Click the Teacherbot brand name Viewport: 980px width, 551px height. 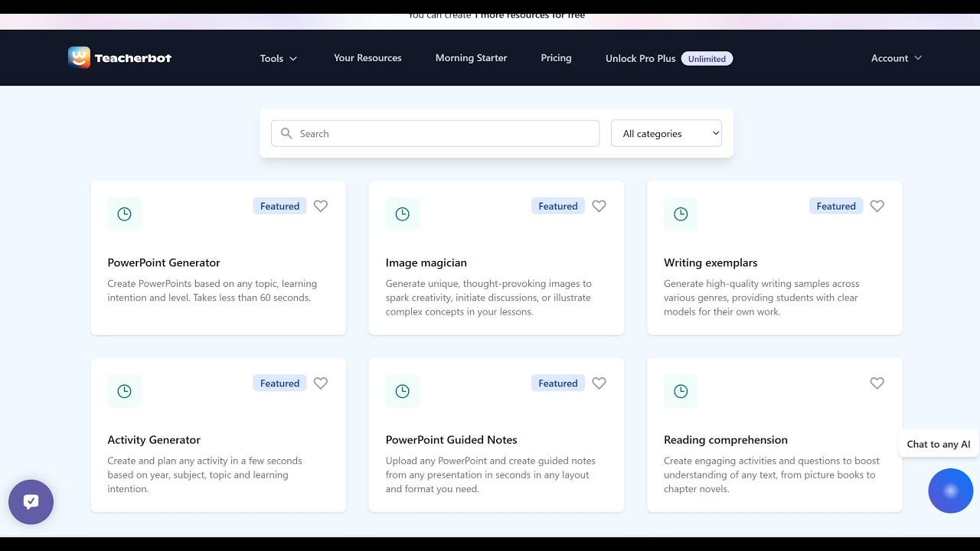coord(133,58)
